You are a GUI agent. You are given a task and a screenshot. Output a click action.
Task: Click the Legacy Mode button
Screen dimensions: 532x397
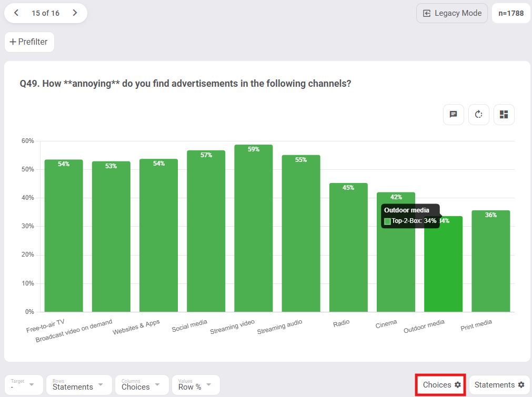[452, 13]
